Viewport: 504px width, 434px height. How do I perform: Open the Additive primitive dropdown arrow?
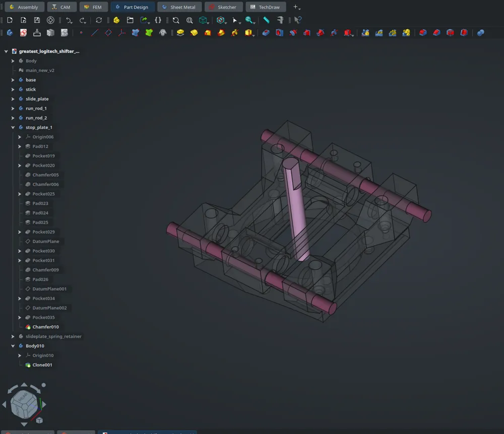(x=254, y=35)
